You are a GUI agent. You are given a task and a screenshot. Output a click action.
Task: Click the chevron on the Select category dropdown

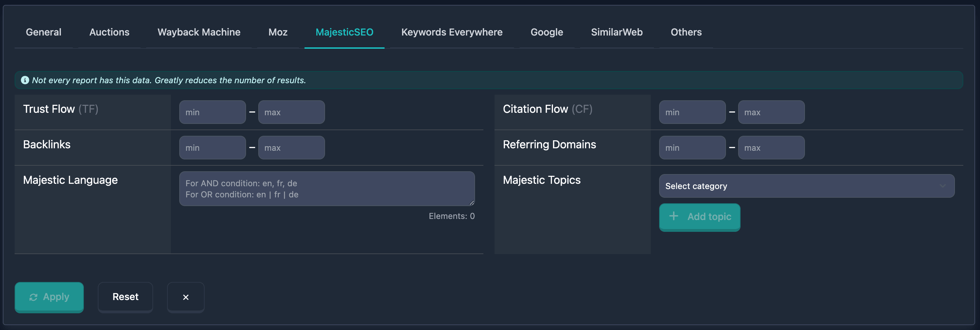click(x=942, y=186)
